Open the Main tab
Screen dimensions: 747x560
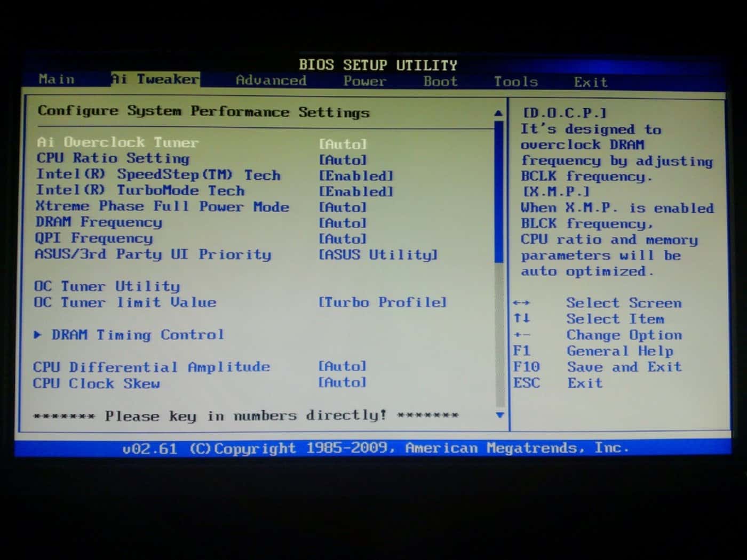click(57, 79)
